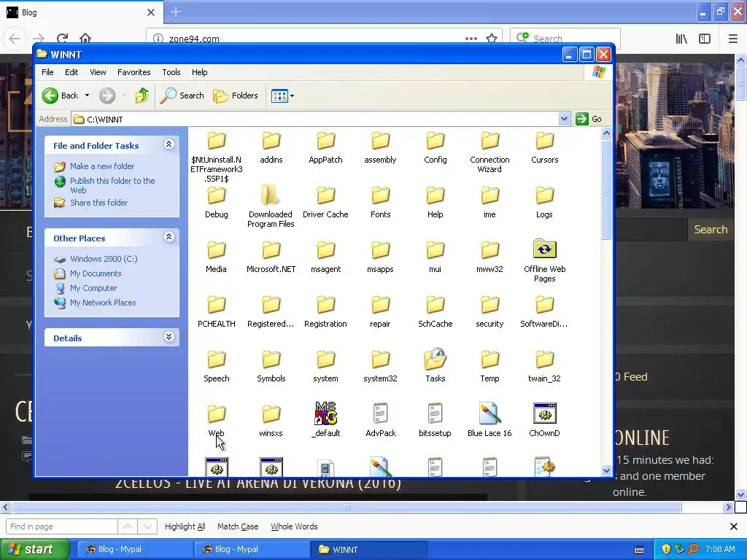Open the _default MS-DOS shortcut icon
The width and height of the screenshot is (747, 560).
coord(326,413)
